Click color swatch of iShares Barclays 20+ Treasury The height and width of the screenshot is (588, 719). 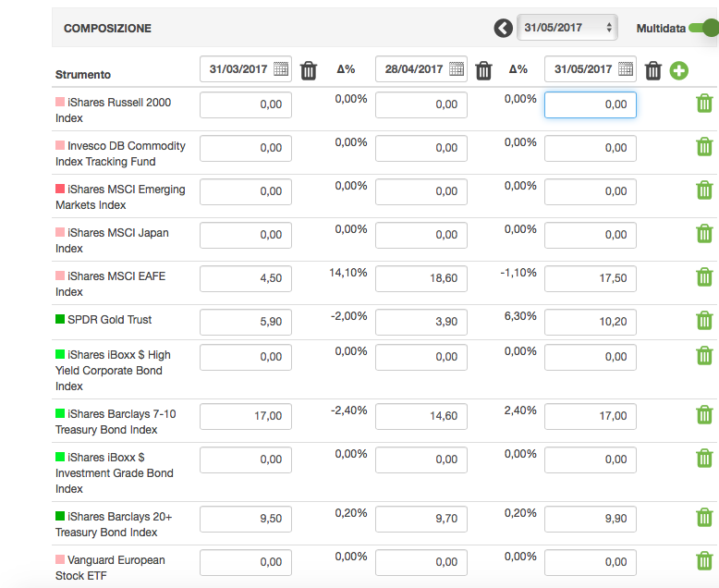pos(60,516)
